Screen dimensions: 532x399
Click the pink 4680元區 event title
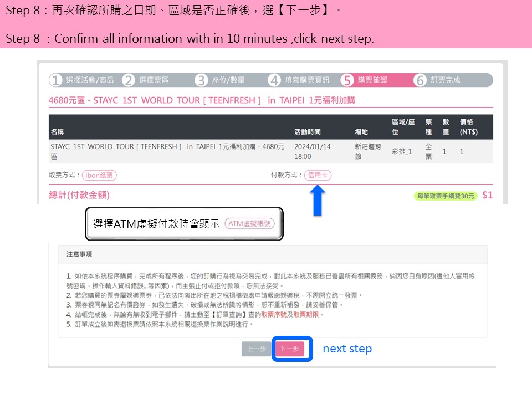pos(202,100)
